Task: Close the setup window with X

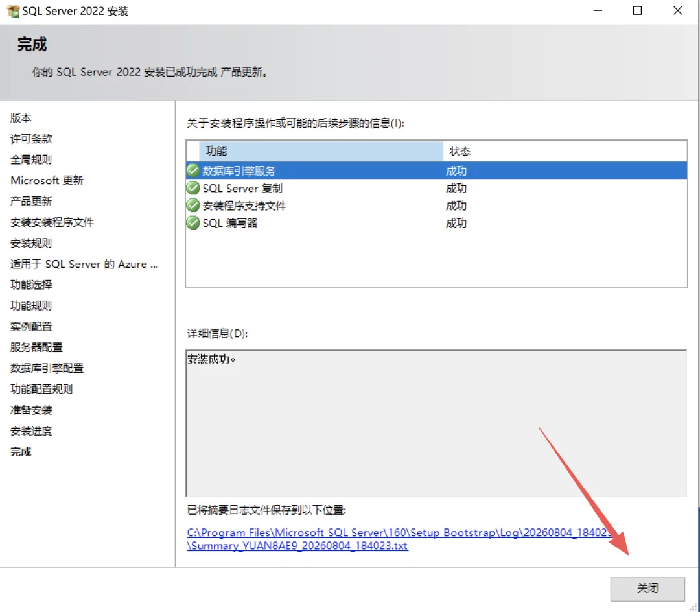Action: tap(678, 11)
